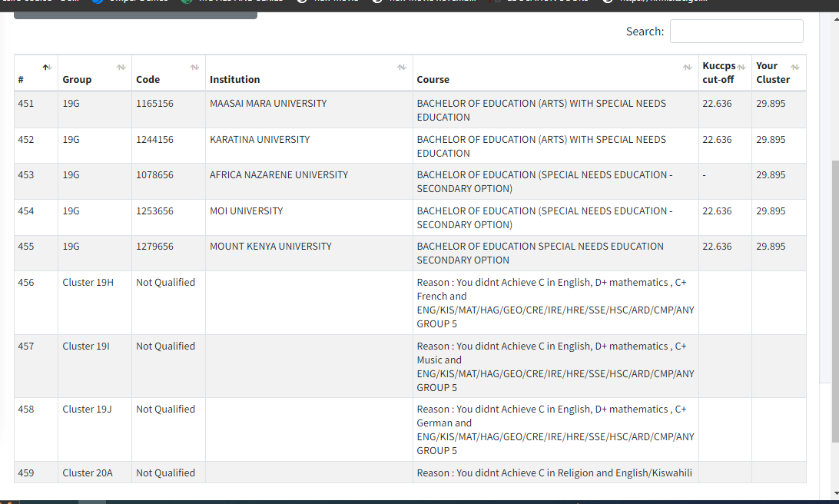The height and width of the screenshot is (504, 839).
Task: Sort by Kuccps cut-off arrow icon
Action: [741, 68]
